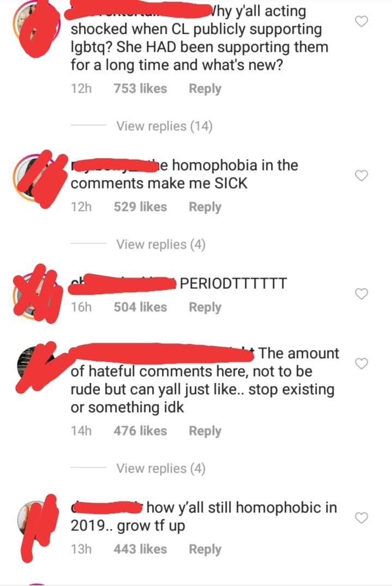Heart the 'amount of hateful comments' comment
Image resolution: width=392 pixels, height=586 pixels.
pyautogui.click(x=361, y=363)
